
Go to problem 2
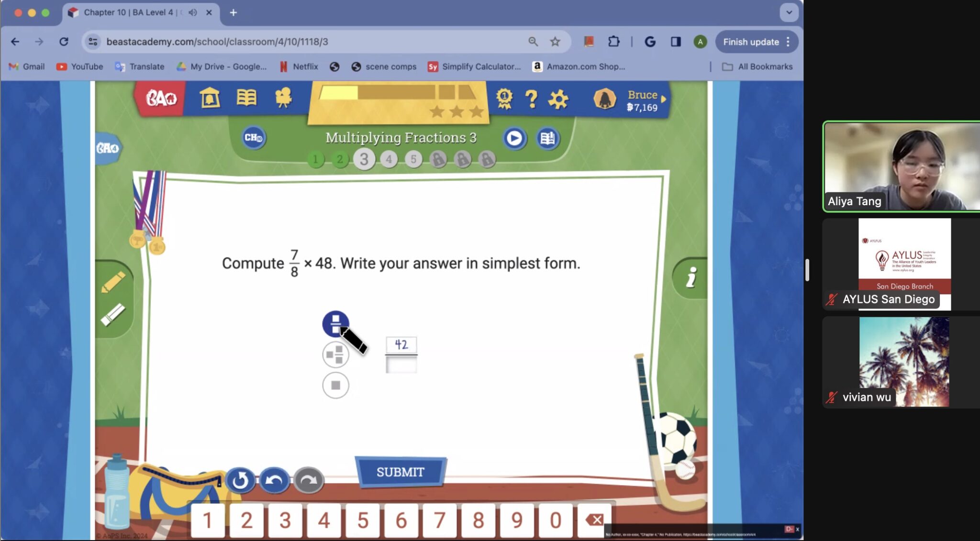(x=340, y=159)
